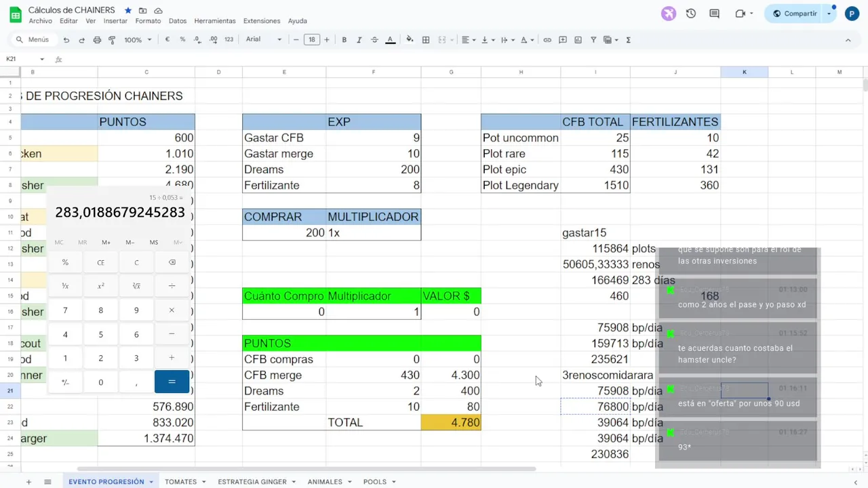868x488 pixels.
Task: Open the Datos menu
Action: [x=178, y=21]
